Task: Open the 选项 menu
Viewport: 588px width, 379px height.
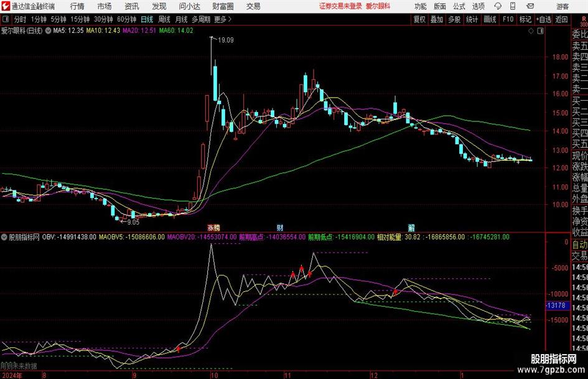Action: (478, 6)
